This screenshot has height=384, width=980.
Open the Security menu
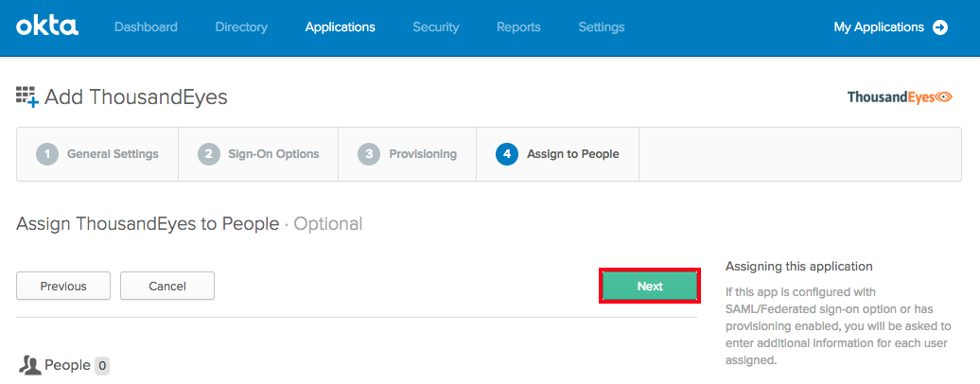coord(436,26)
